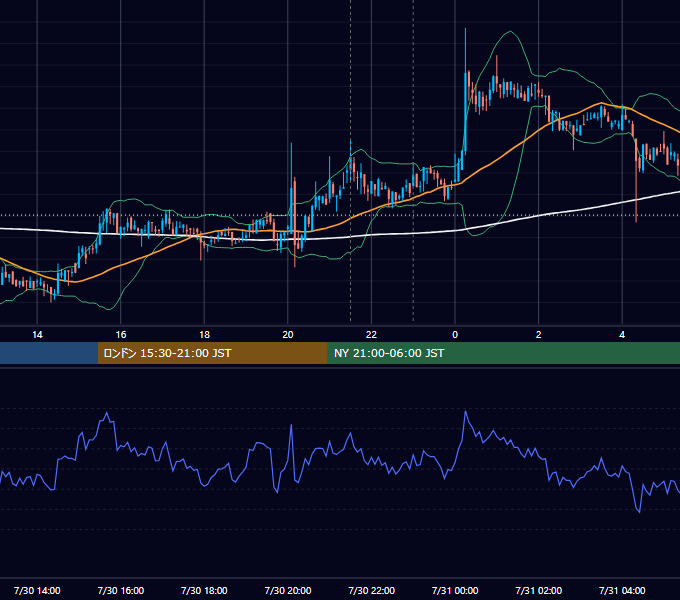Click hour label 20 on price chart axis

point(288,334)
